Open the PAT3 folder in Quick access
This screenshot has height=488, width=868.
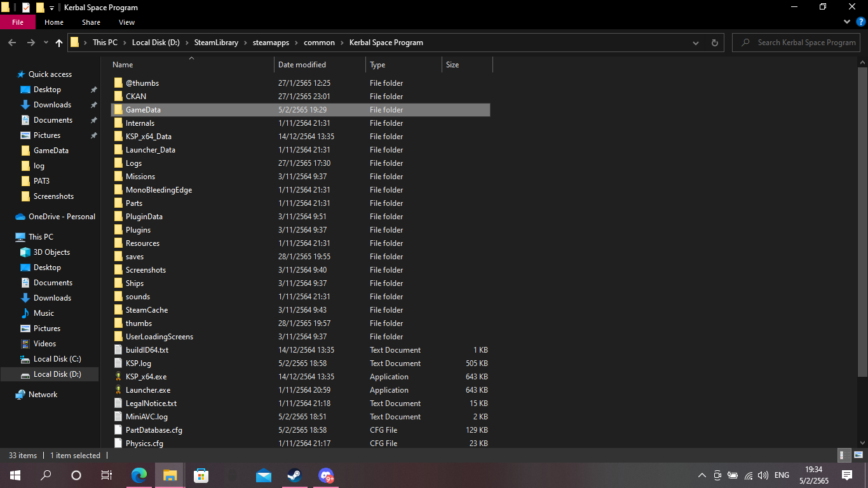coord(41,181)
